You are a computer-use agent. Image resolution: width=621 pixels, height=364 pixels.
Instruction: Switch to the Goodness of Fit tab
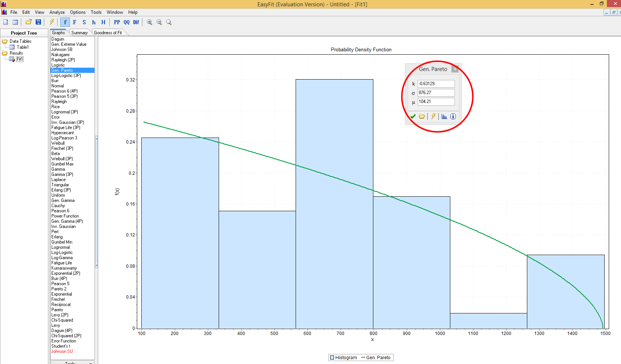108,33
